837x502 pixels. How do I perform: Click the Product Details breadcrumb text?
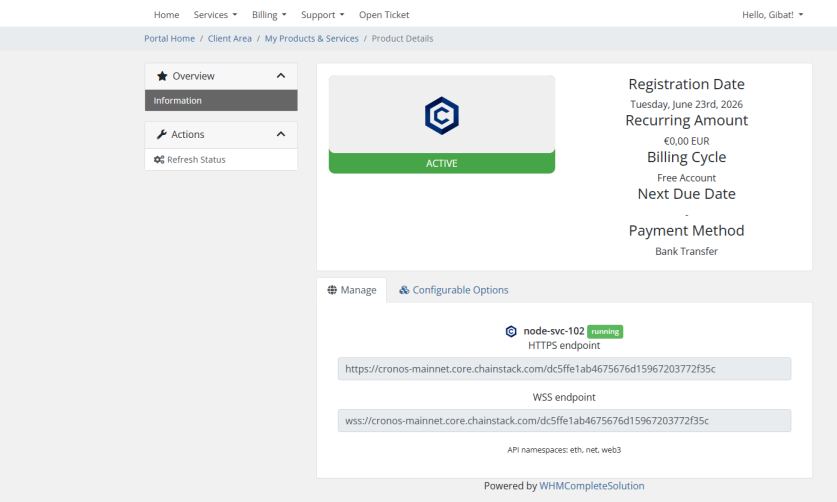[402, 38]
